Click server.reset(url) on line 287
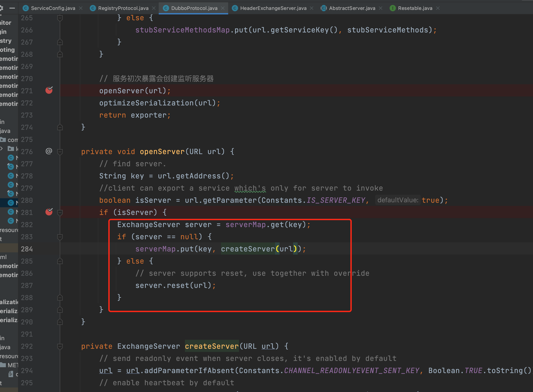 [x=173, y=285]
